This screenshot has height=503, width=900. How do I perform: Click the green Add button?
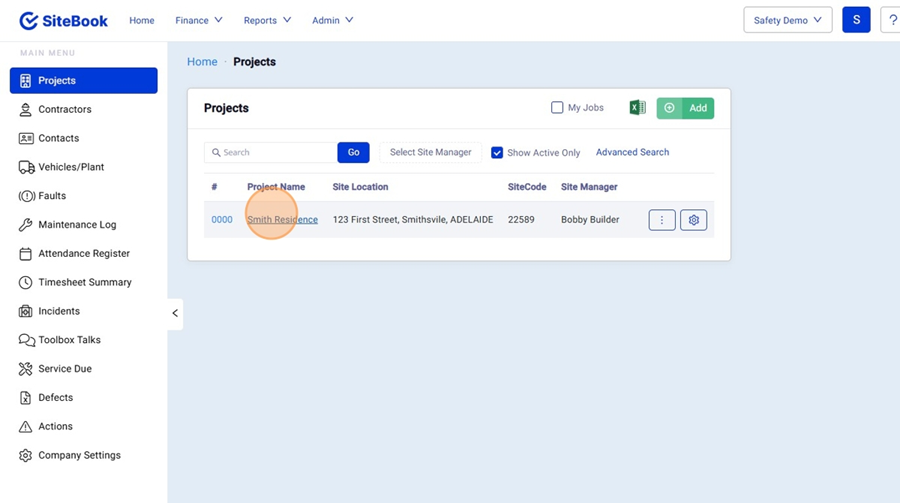tap(686, 108)
